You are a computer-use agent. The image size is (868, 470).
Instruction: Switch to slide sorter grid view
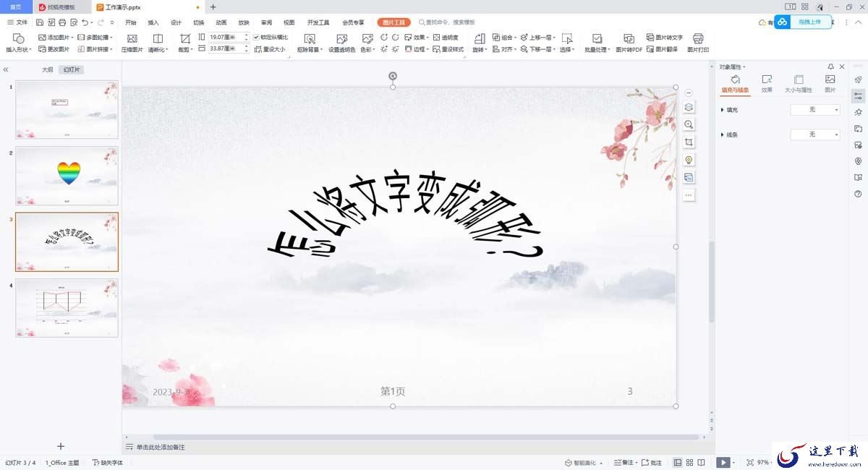click(x=690, y=462)
